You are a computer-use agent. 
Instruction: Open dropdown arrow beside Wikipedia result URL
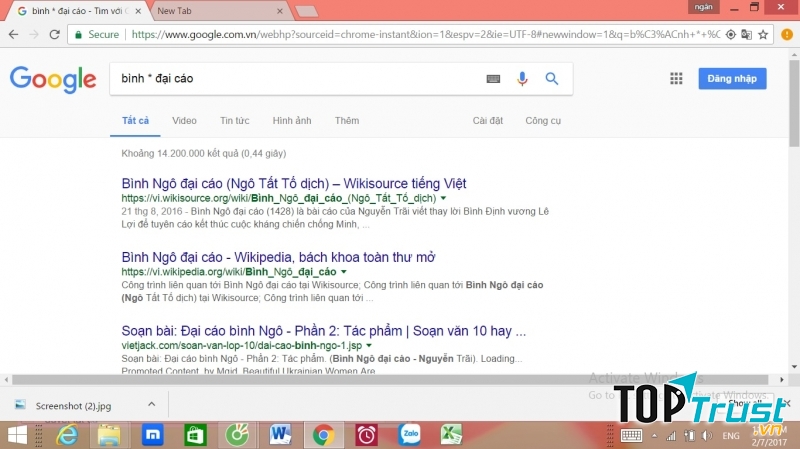[343, 272]
